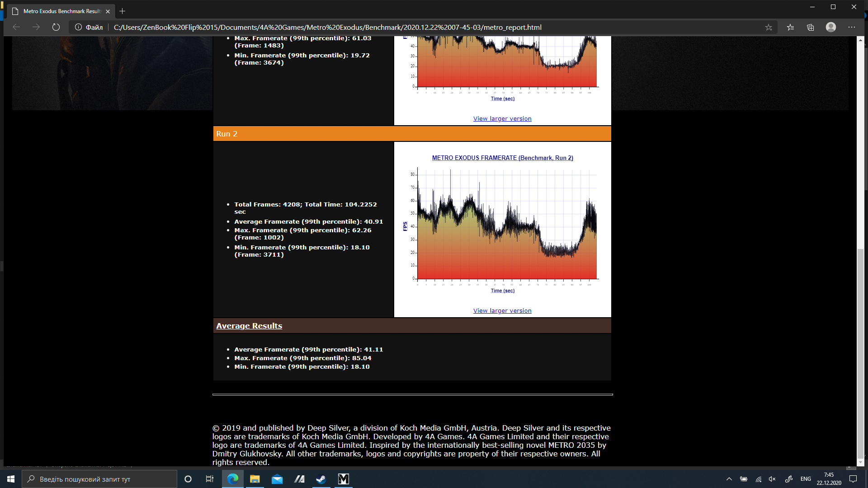Viewport: 868px width, 488px height.
Task: Open the Collections button
Action: (811, 27)
